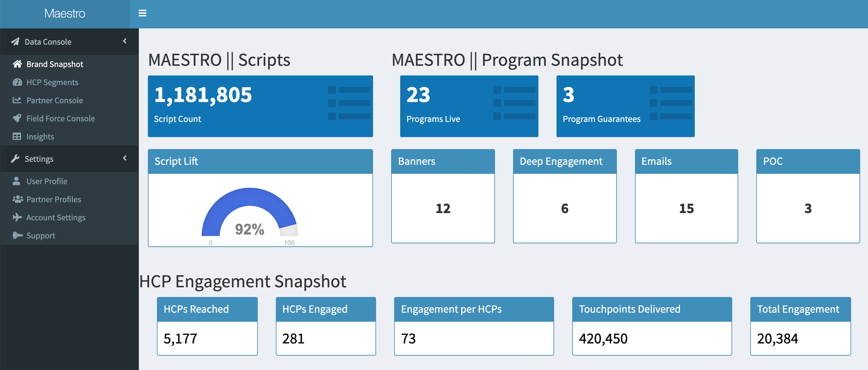Click the Account Settings plane icon

(17, 217)
